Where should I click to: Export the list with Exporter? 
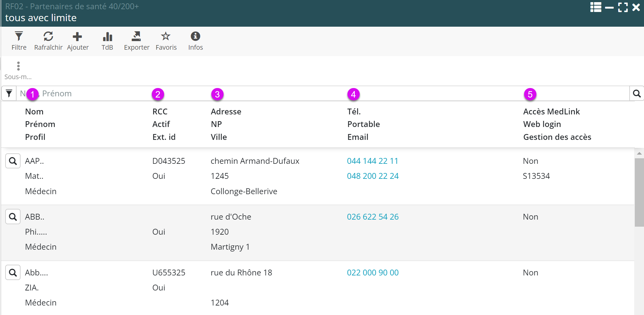(x=136, y=40)
